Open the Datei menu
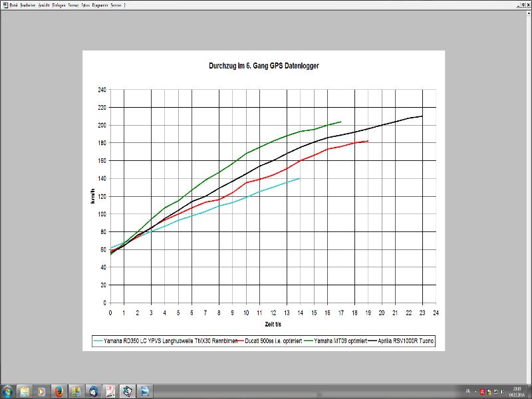Screen dimensions: 532x399 tap(14, 5)
